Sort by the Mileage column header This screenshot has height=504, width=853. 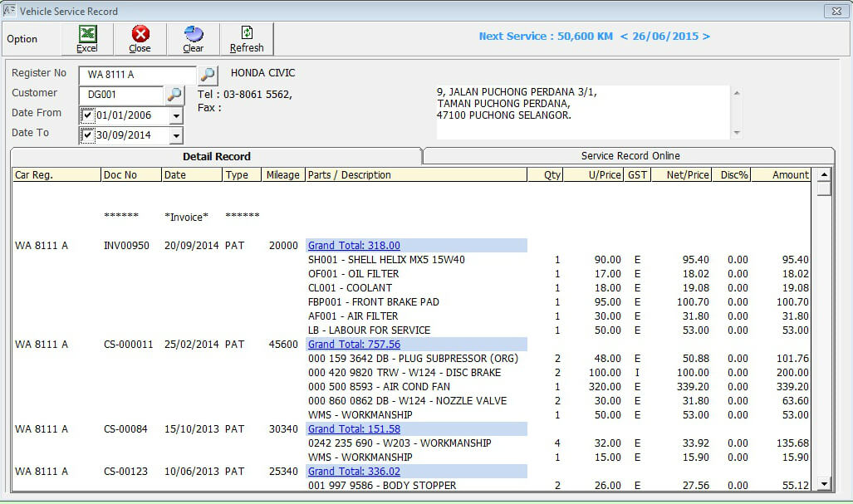283,175
